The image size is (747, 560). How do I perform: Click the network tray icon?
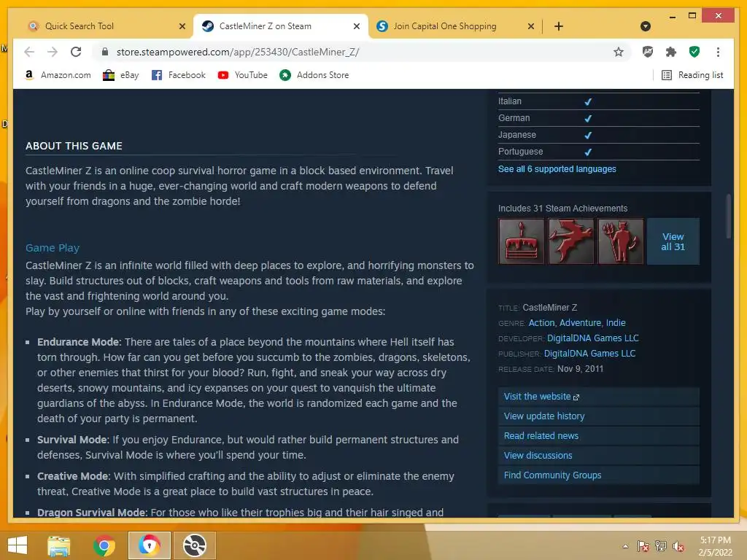(x=661, y=546)
